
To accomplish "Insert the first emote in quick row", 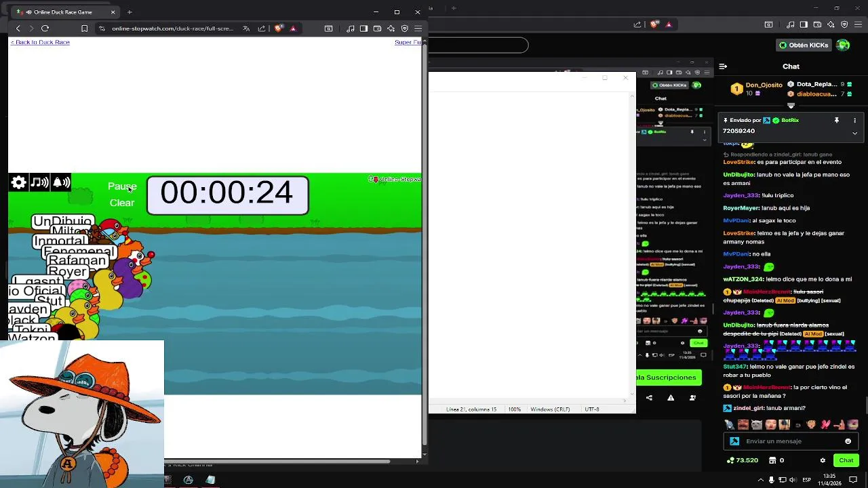I will click(729, 425).
